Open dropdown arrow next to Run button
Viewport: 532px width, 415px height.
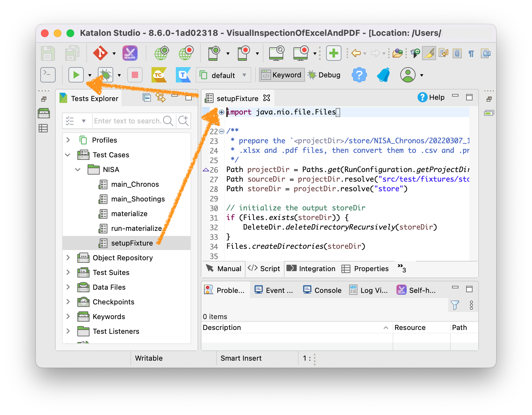pos(90,75)
